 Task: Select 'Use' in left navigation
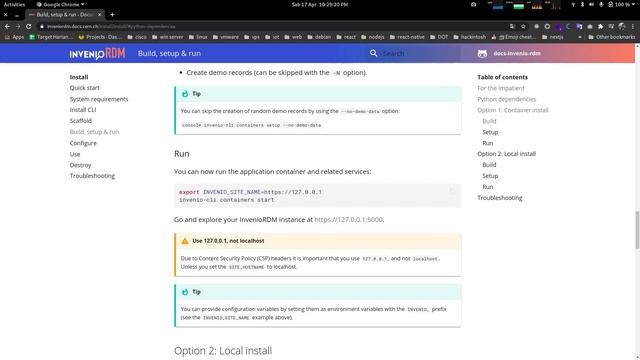pos(75,154)
